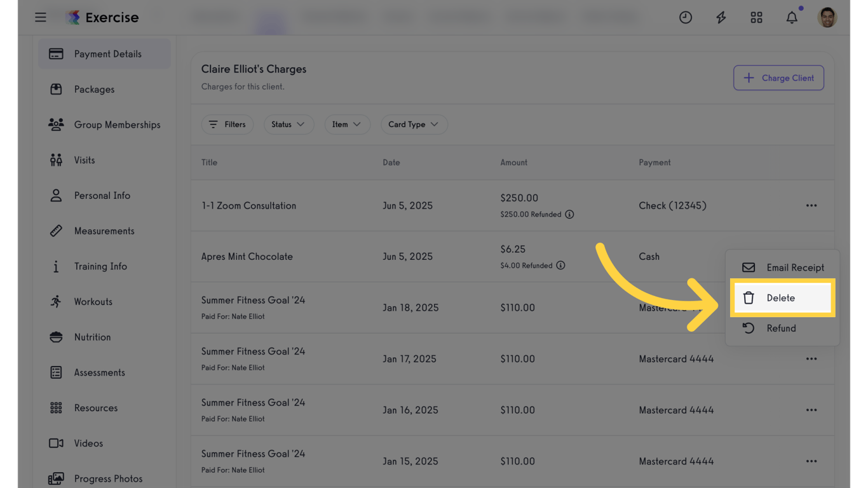Select Delete from the context menu
868x488 pixels.
pos(782,298)
